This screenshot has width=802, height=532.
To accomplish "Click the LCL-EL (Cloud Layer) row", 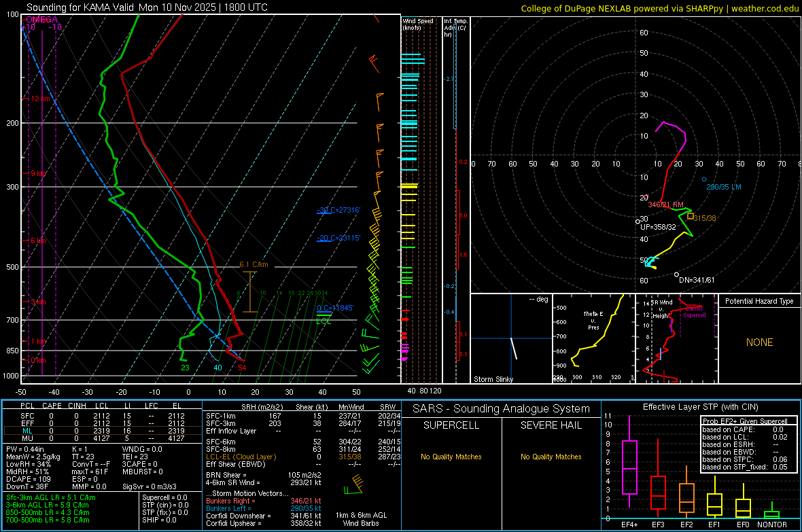I will coord(303,457).
